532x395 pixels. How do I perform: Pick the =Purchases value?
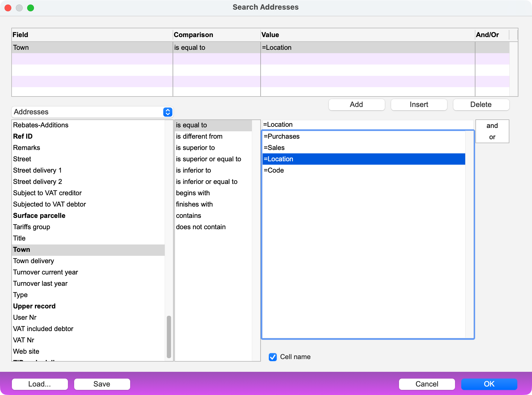click(x=282, y=136)
